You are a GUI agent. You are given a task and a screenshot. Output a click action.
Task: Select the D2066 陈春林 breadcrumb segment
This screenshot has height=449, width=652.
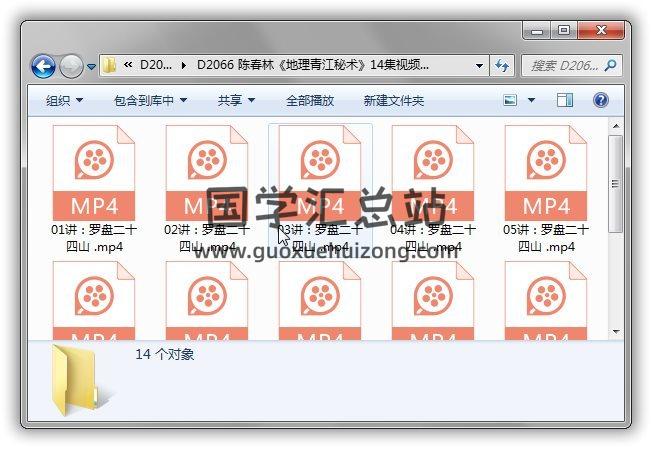coord(313,65)
